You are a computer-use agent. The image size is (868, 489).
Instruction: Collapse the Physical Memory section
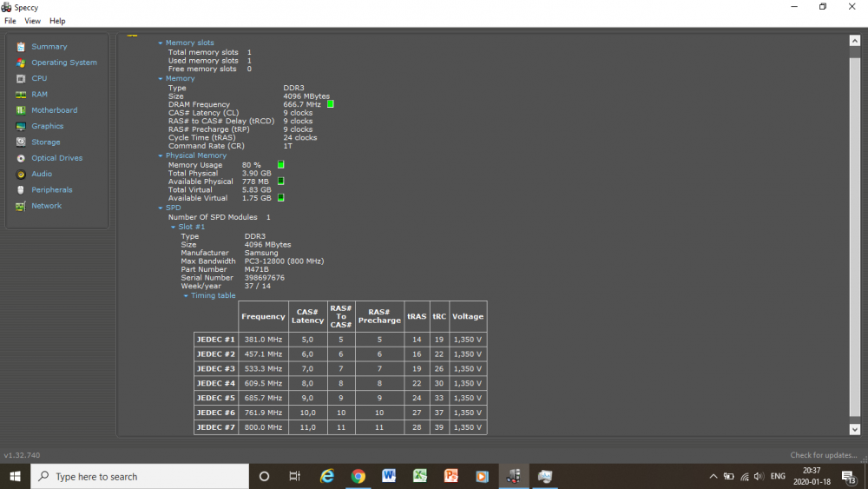(161, 156)
